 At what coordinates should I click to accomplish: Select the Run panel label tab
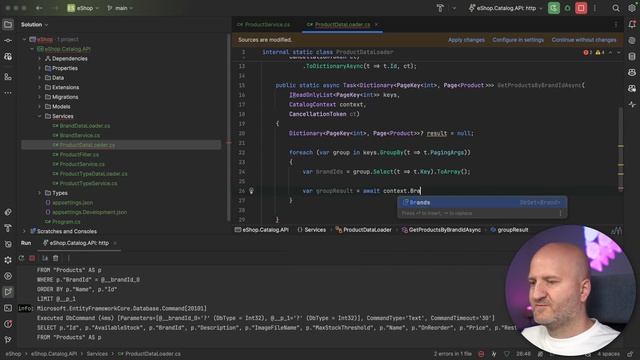(26, 243)
